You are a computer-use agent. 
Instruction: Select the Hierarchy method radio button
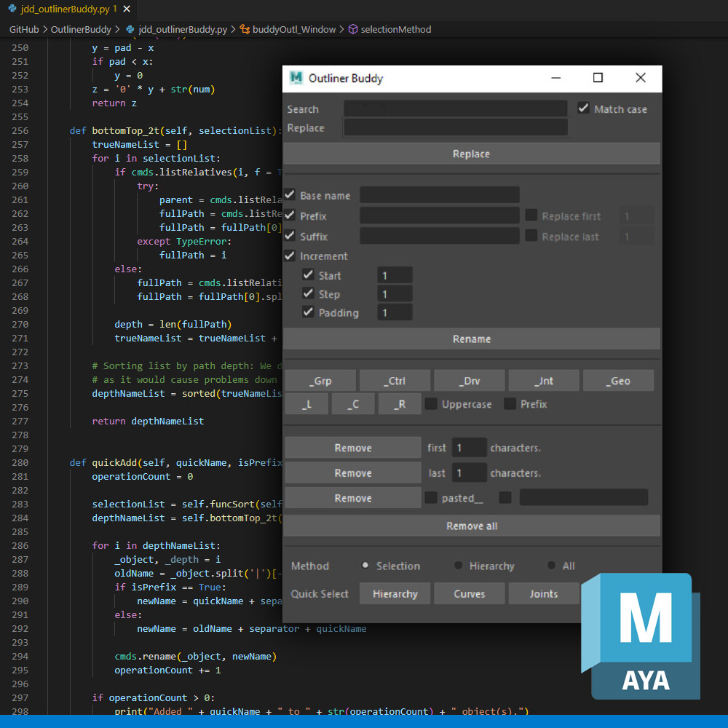point(459,566)
